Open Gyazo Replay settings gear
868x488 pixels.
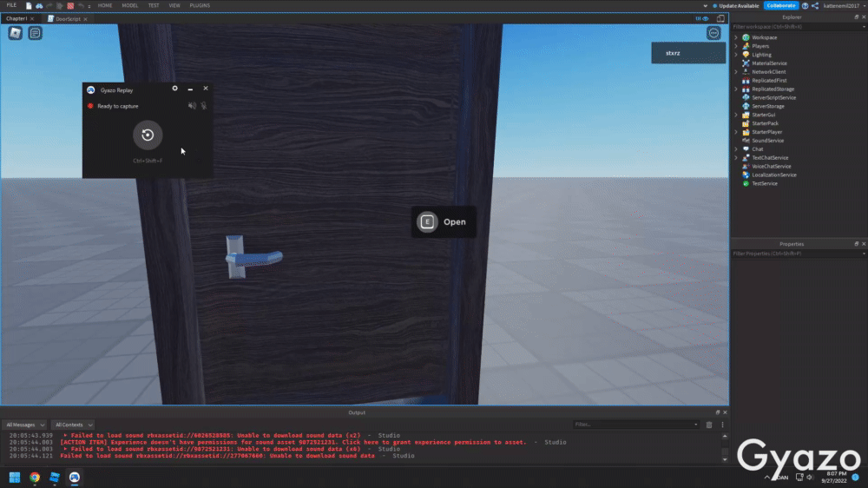[x=175, y=89]
